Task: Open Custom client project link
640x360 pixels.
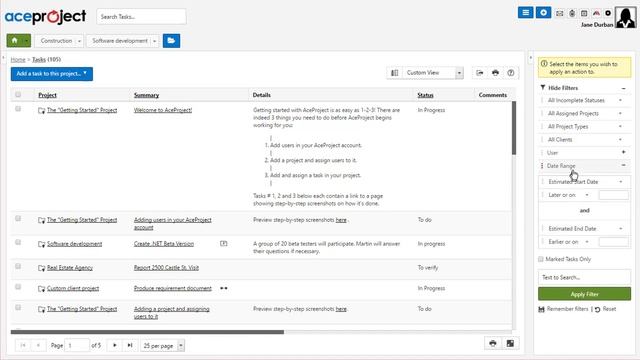Action: click(x=73, y=288)
